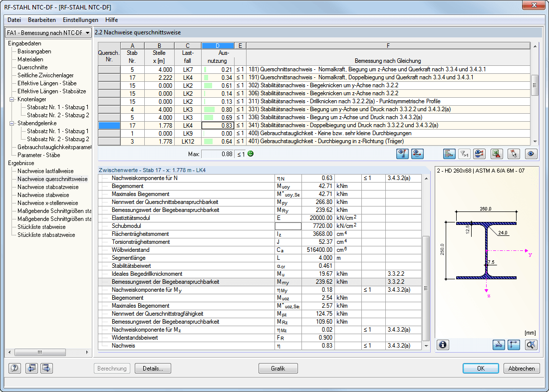Click the pick member cursor icon
Viewport: 549px width, 392px height.
514,154
